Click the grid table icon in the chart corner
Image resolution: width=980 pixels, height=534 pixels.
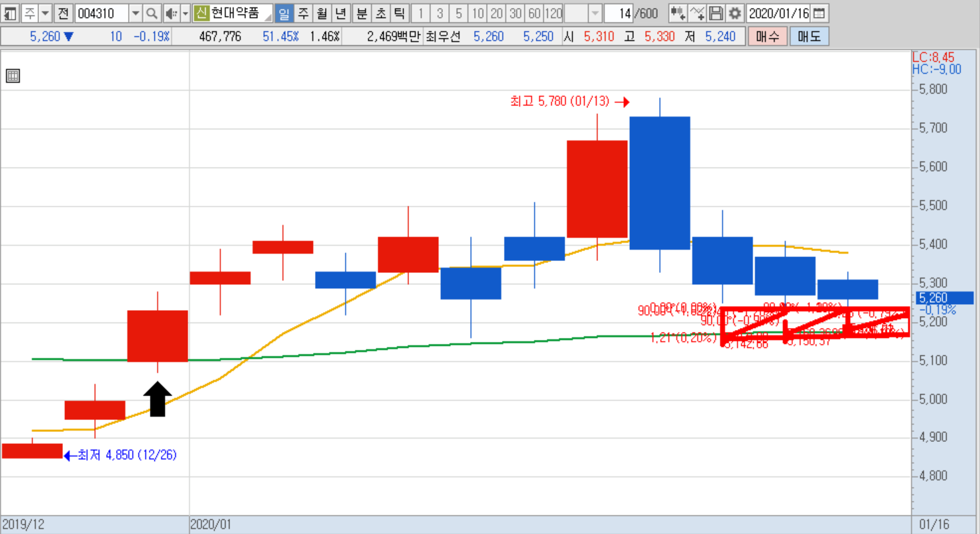tap(13, 76)
